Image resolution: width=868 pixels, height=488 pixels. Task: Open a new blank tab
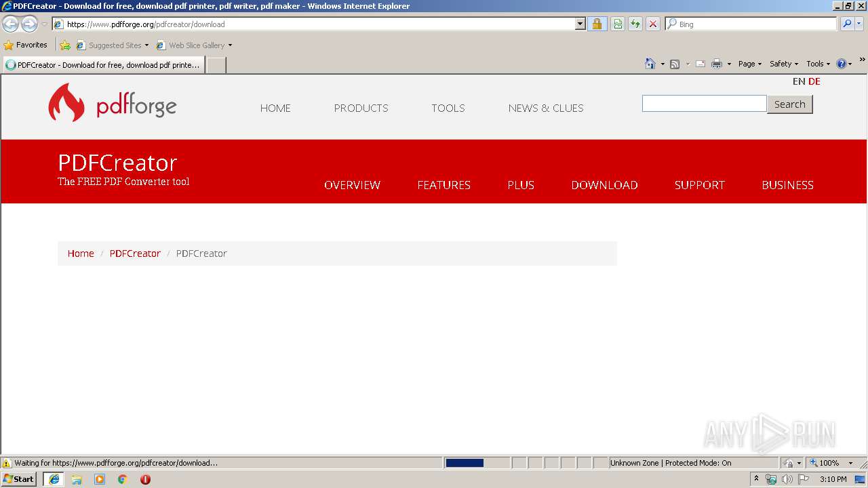pyautogui.click(x=216, y=65)
